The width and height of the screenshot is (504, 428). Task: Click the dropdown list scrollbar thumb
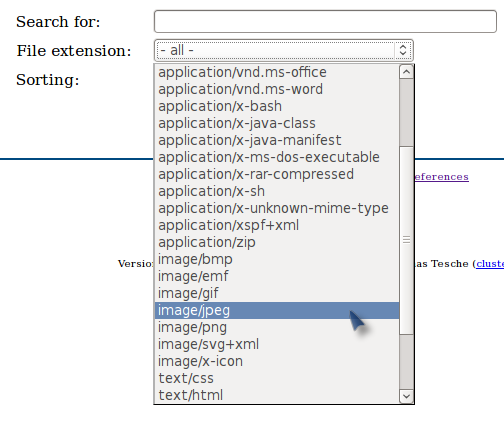406,240
